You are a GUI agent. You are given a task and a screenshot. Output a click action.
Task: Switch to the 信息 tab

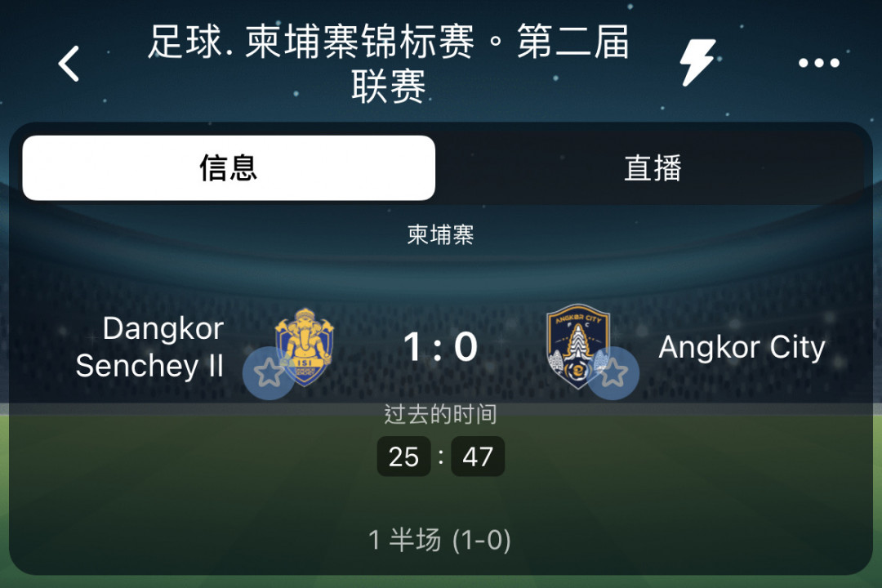(229, 167)
